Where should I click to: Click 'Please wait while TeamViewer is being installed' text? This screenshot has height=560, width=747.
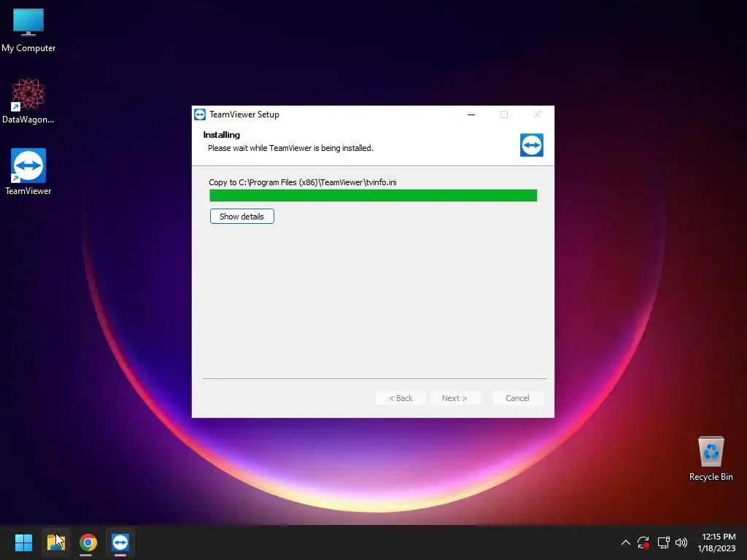coord(290,148)
